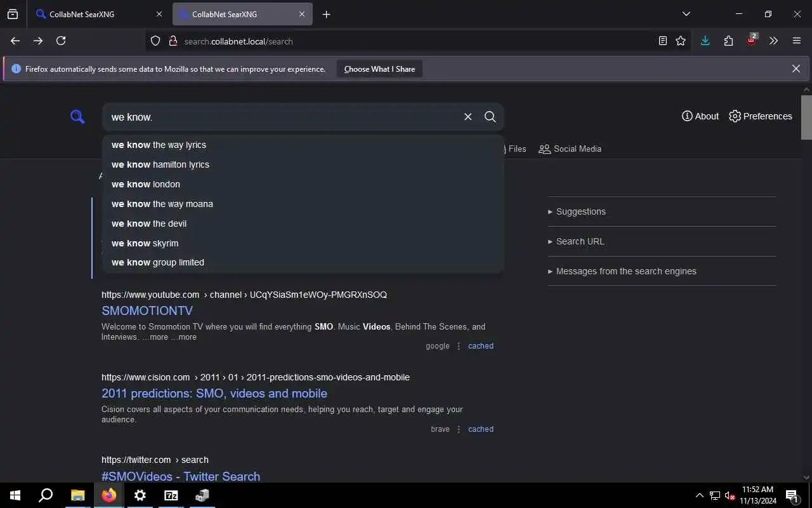Select suggestion 'we know the devil'
This screenshot has width=812, height=508.
[303, 224]
